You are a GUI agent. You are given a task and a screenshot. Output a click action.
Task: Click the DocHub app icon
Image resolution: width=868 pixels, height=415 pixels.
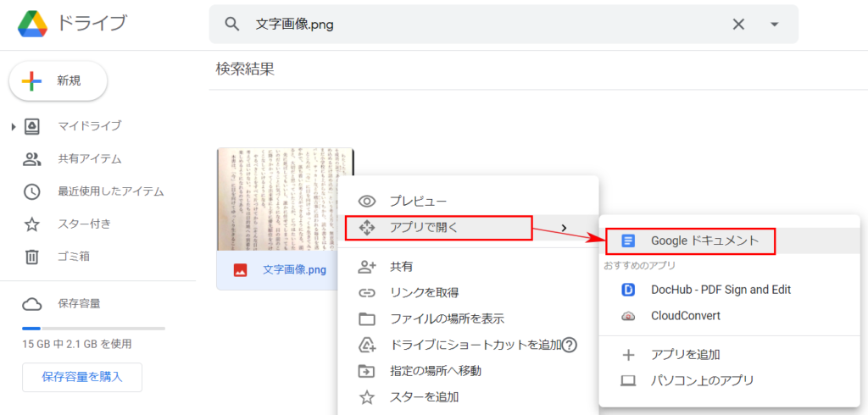(628, 290)
